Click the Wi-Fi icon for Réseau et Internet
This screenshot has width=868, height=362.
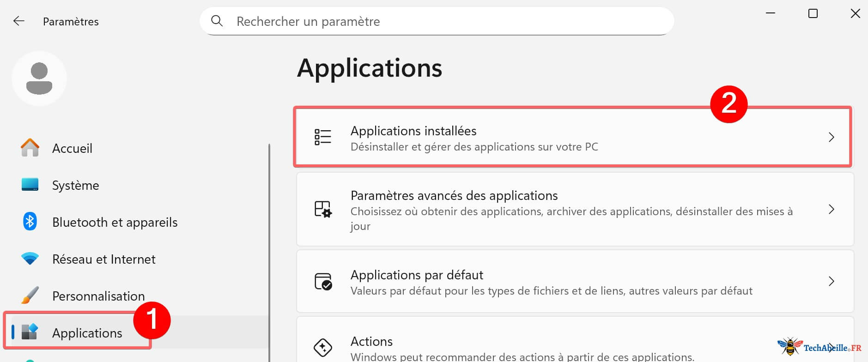[30, 259]
